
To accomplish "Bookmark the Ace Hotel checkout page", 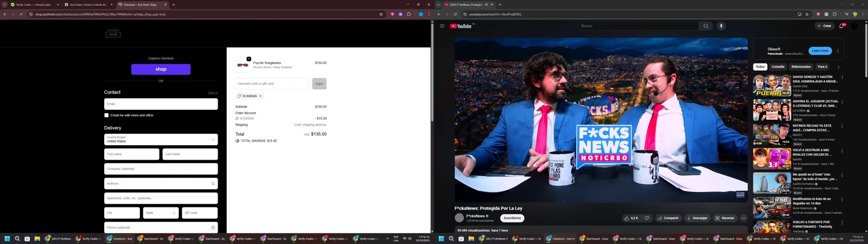I will [x=381, y=14].
